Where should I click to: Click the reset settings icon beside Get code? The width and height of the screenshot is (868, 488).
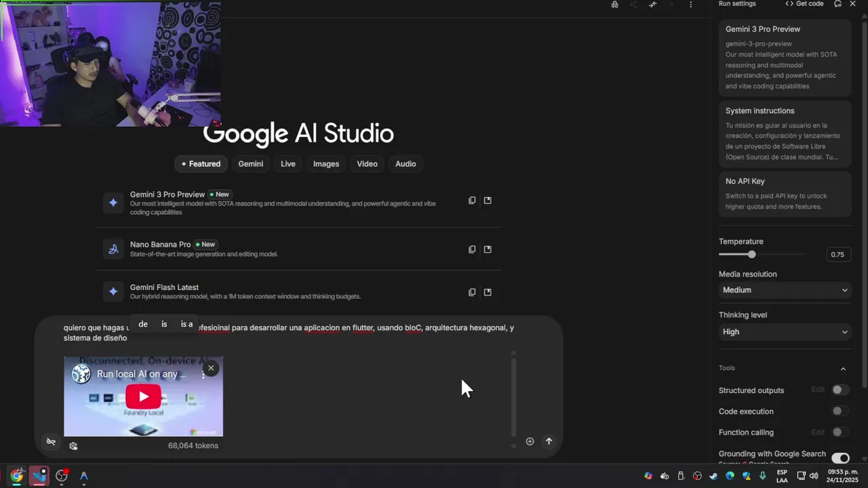(x=837, y=4)
